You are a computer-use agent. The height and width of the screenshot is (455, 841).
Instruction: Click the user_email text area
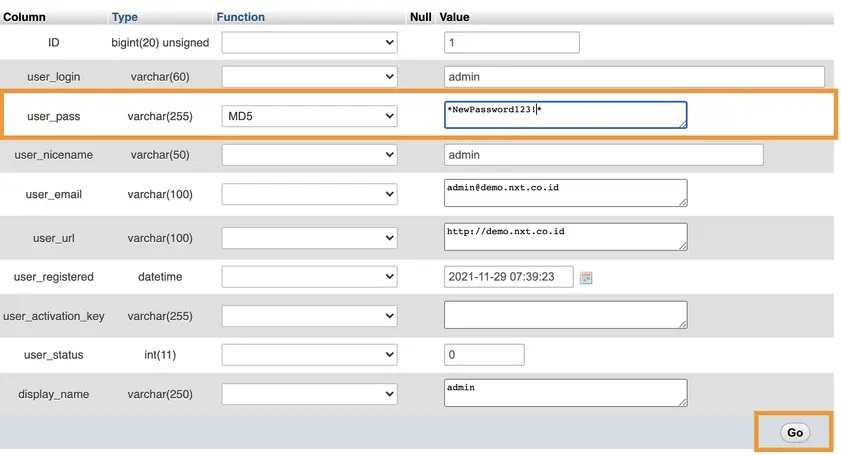[x=565, y=193]
